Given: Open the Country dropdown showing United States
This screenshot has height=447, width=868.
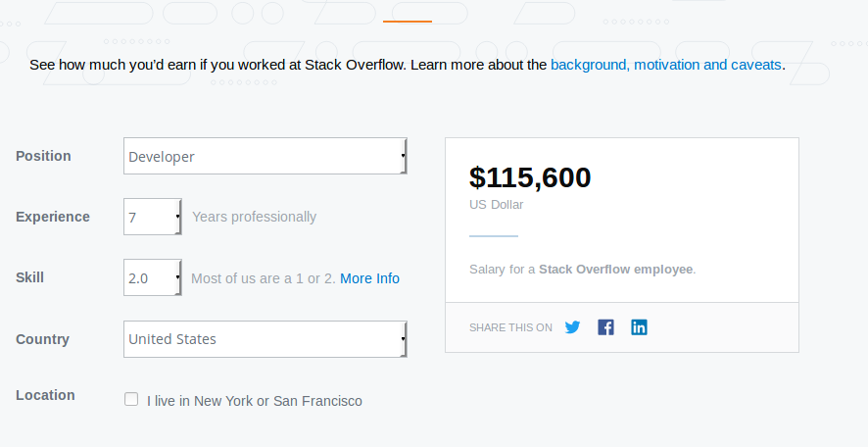Looking at the screenshot, I should [x=265, y=339].
